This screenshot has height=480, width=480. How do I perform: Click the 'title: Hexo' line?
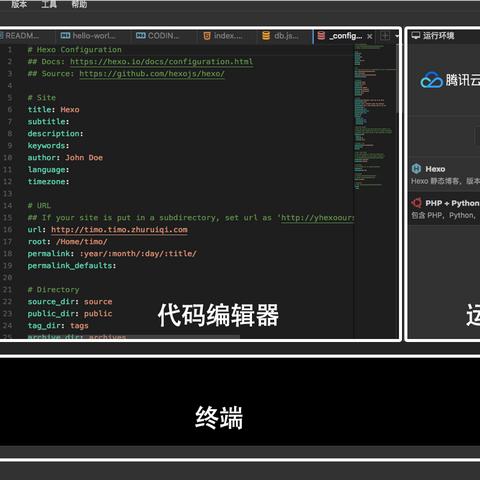53,110
